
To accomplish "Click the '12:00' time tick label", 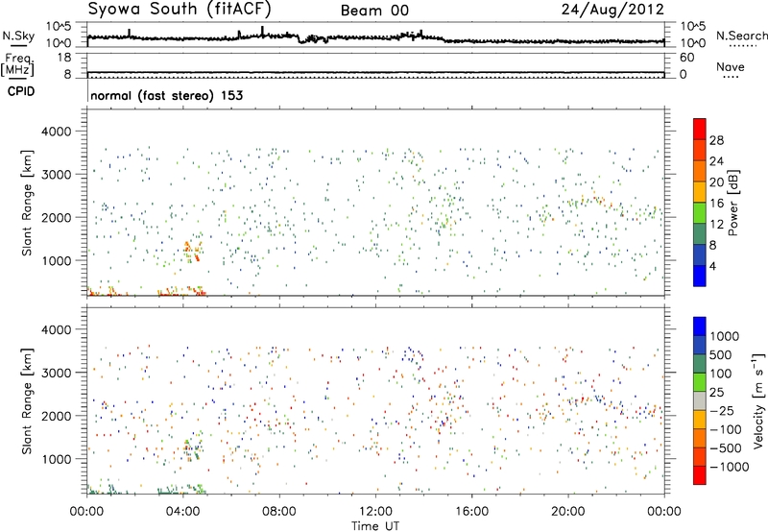I will [375, 512].
